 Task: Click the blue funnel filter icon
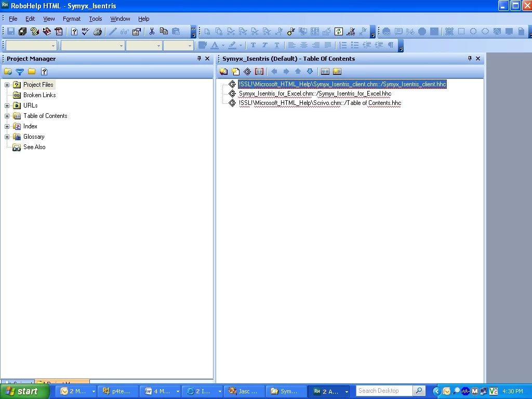tap(20, 72)
